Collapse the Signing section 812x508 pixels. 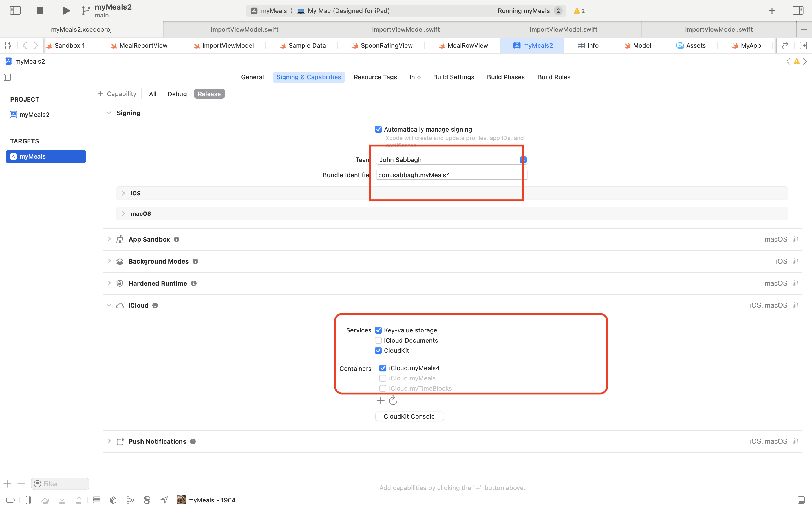(x=109, y=113)
